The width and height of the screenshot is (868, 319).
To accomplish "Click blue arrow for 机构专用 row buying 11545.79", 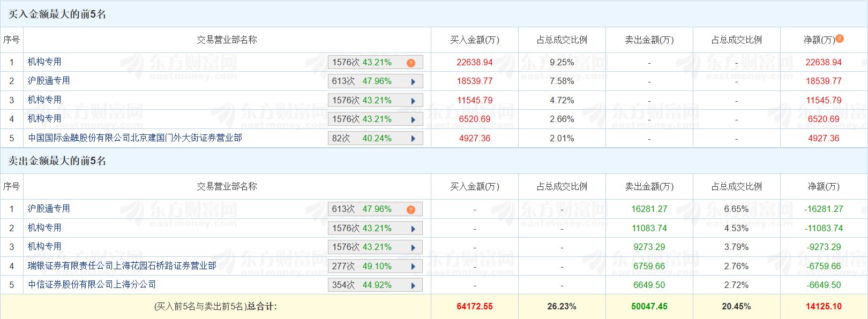I will (413, 101).
